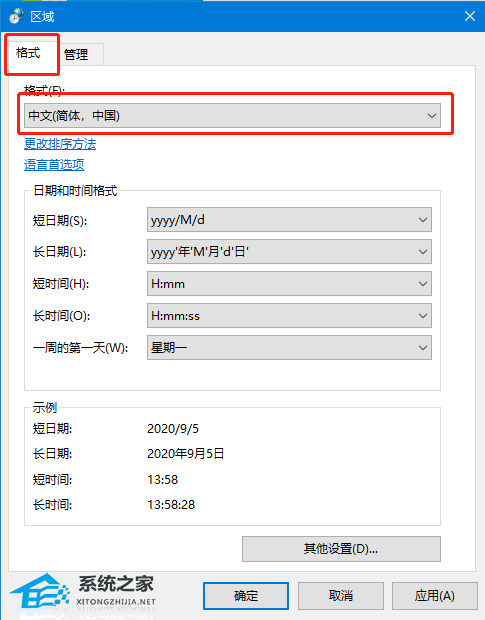The image size is (485, 620).
Task: Open the 中文(简体，中国) format dropdown
Action: [232, 115]
